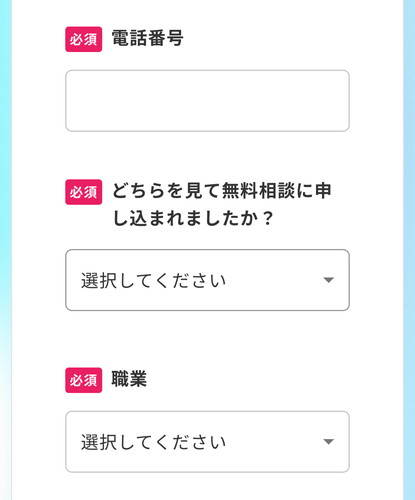The width and height of the screenshot is (415, 500).
Task: Select the 電話番号 field label
Action: 147,38
